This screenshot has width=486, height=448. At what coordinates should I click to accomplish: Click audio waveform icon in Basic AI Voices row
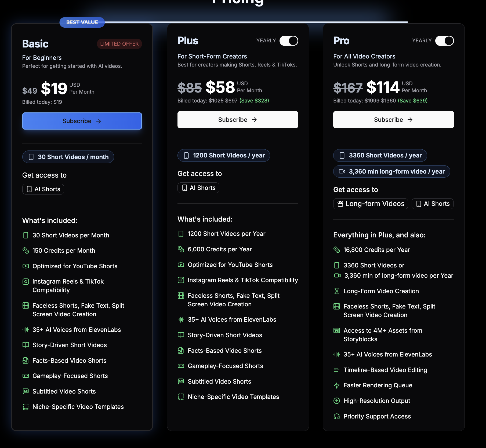coord(26,330)
